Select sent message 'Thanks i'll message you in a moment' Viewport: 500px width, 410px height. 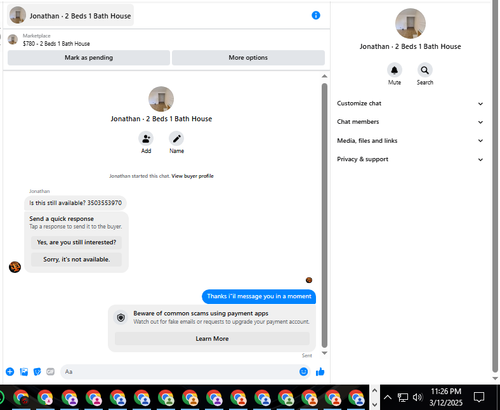[x=259, y=296]
